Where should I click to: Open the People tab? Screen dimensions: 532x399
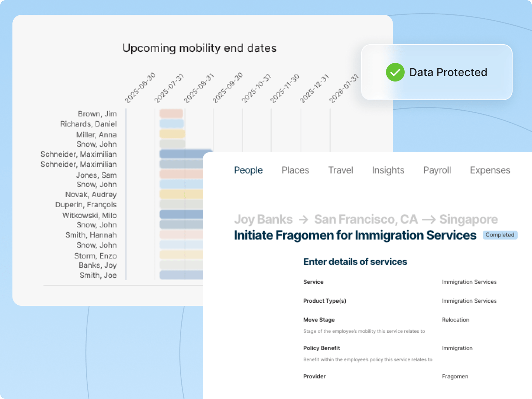(248, 170)
